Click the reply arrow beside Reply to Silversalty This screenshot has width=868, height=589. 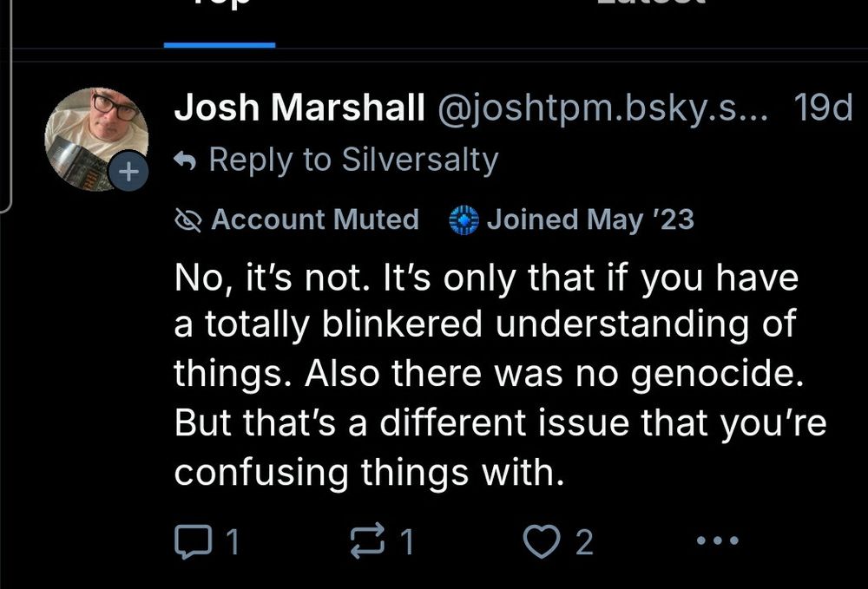pyautogui.click(x=184, y=160)
